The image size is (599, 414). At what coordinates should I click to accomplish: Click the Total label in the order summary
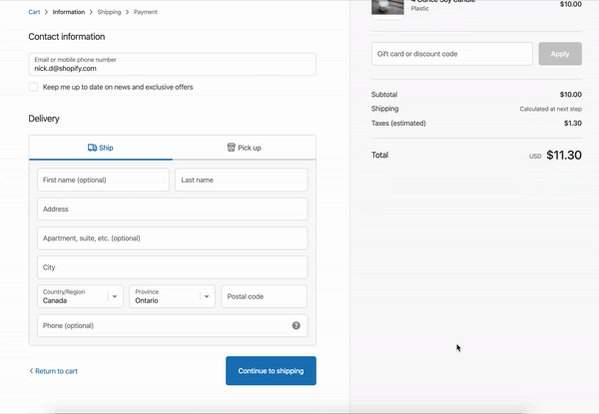coord(380,155)
